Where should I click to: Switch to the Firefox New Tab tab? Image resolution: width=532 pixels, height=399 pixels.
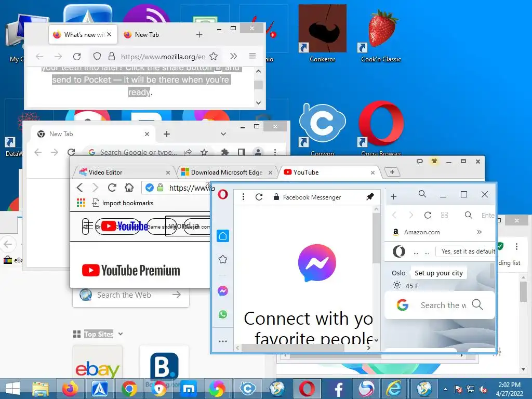click(x=147, y=35)
